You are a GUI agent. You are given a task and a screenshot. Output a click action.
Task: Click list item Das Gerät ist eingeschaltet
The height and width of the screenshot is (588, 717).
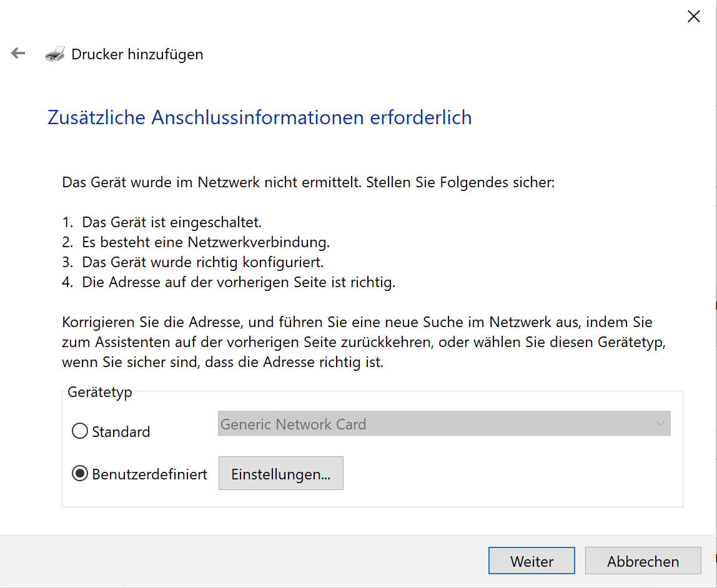(171, 222)
